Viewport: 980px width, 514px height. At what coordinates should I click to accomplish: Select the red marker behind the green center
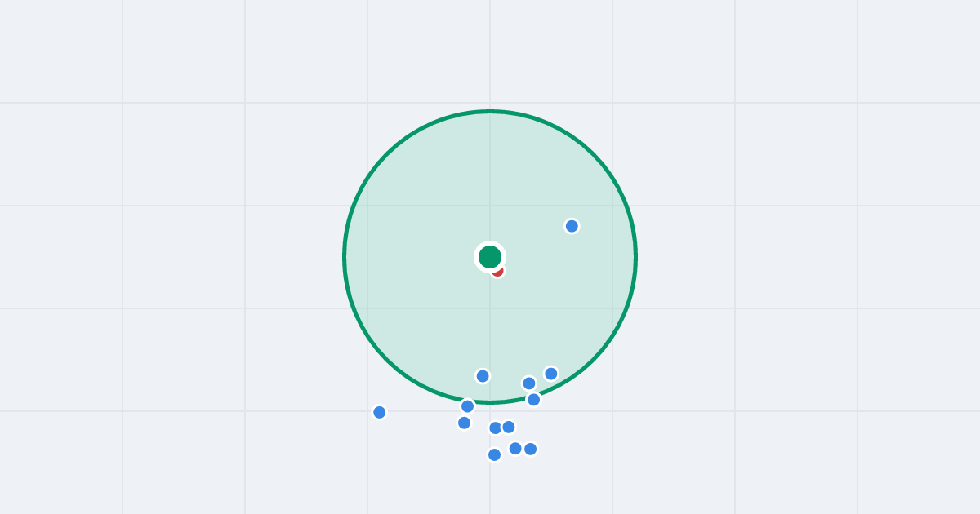[x=497, y=270]
